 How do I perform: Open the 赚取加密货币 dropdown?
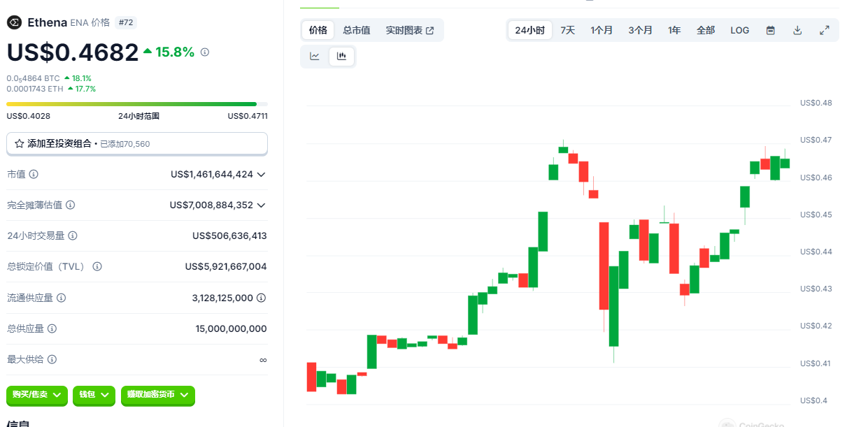(x=158, y=395)
